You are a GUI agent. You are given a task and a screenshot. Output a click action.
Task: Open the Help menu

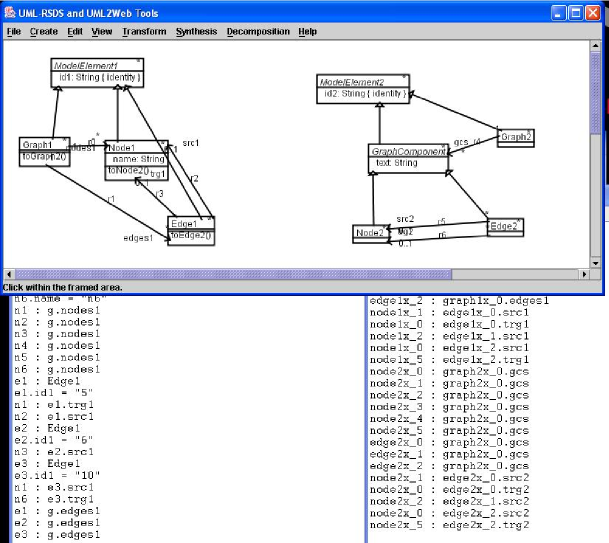[x=307, y=32]
